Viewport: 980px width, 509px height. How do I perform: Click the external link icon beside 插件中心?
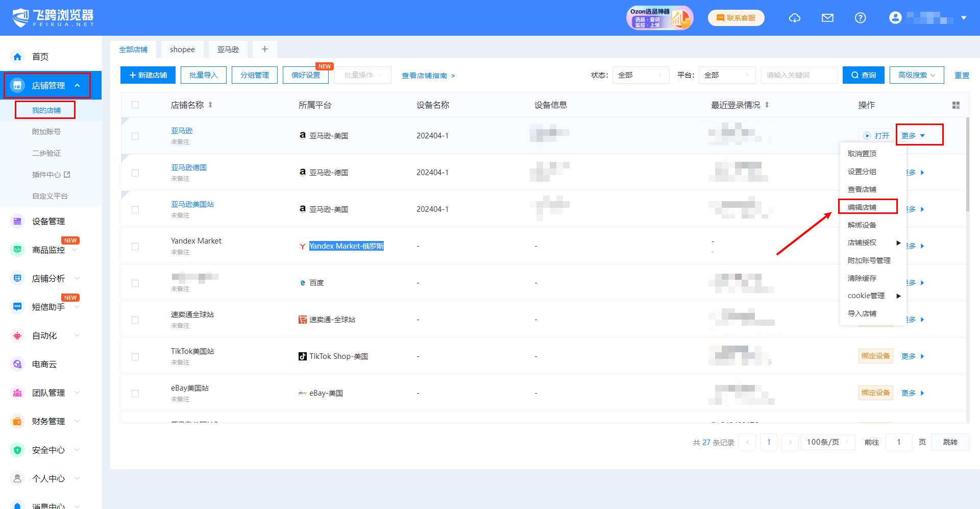pyautogui.click(x=67, y=175)
